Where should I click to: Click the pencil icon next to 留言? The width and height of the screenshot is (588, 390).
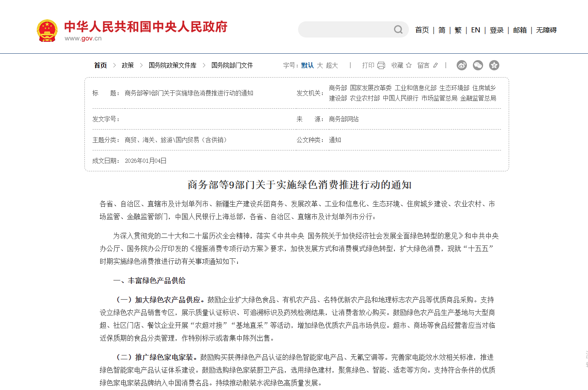[x=435, y=65]
